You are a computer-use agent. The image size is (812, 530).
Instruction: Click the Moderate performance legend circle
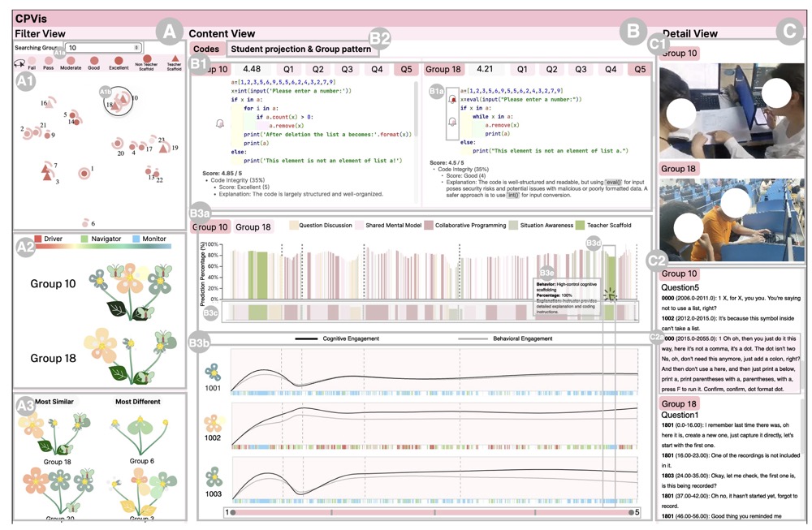[x=71, y=61]
